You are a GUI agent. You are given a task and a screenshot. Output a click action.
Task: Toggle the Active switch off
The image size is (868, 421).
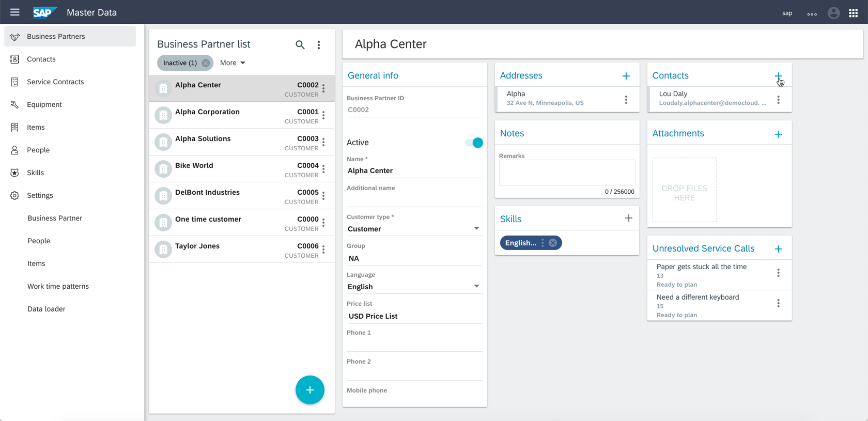[x=474, y=143]
